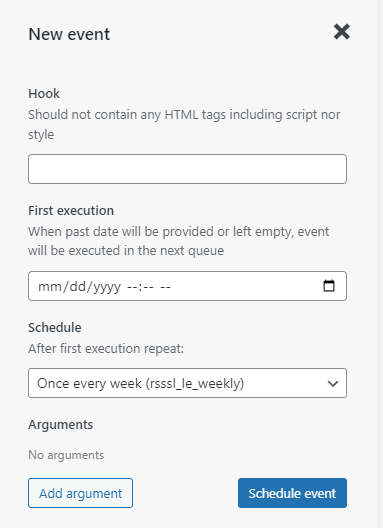
Task: Click the First execution label
Action: pos(71,211)
